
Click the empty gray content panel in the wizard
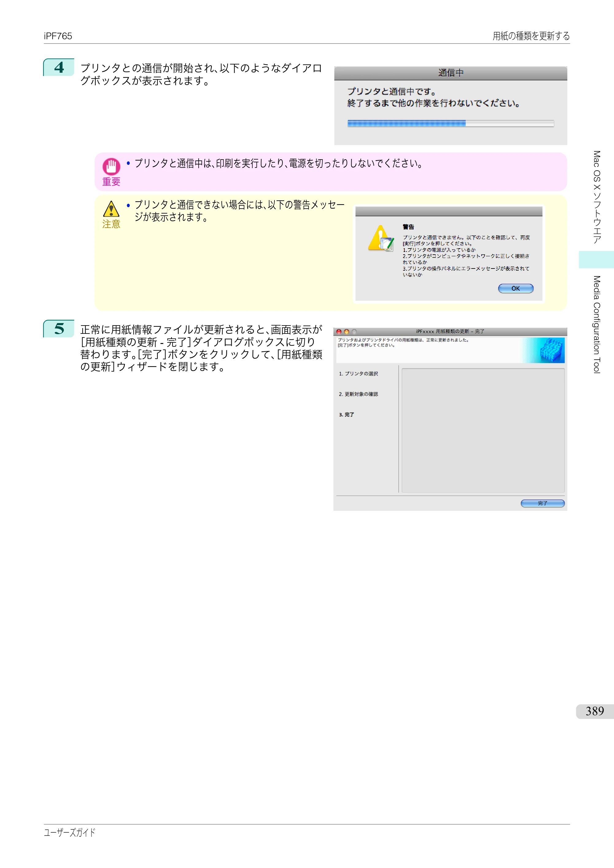click(483, 430)
